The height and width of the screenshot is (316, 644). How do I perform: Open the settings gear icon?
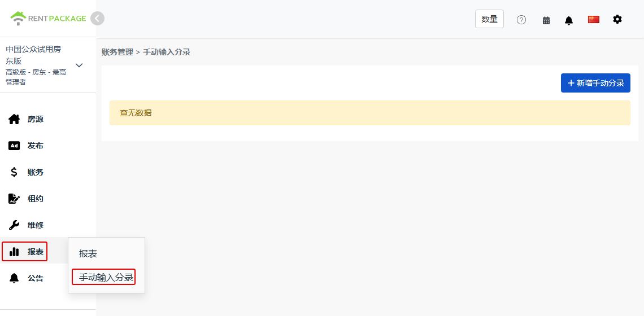617,19
